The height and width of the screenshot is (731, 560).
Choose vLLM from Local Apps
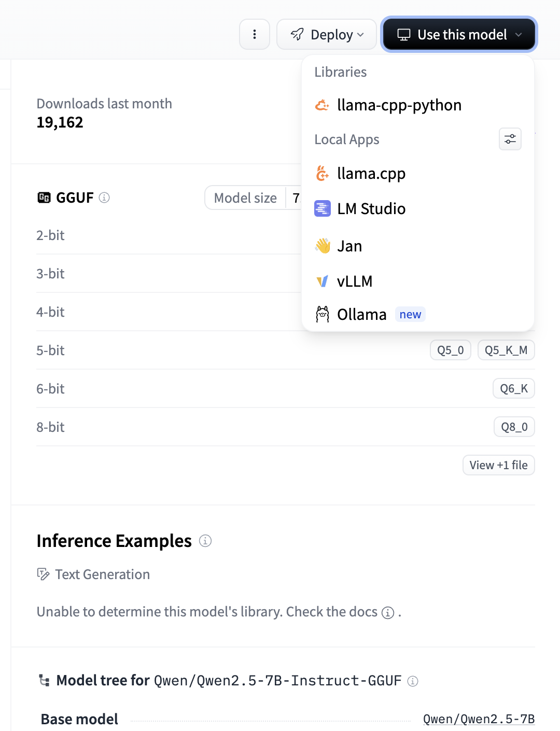(354, 282)
